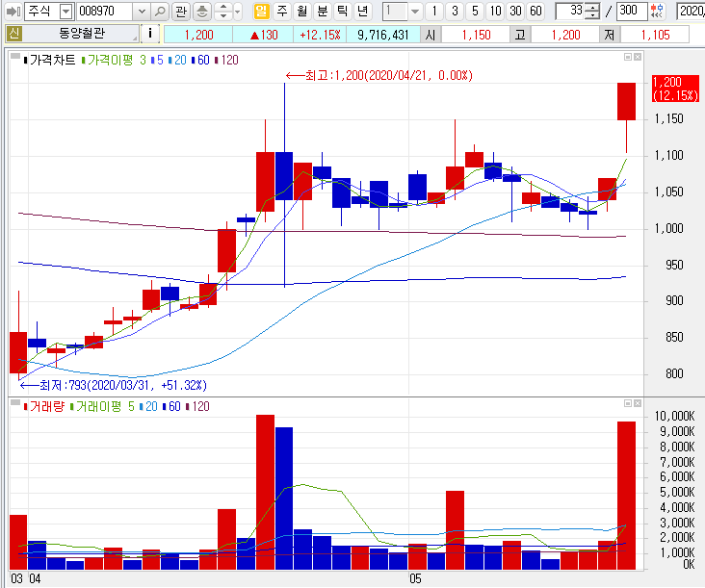Click the 05 month marker on time axis
The image size is (705, 588).
click(415, 578)
